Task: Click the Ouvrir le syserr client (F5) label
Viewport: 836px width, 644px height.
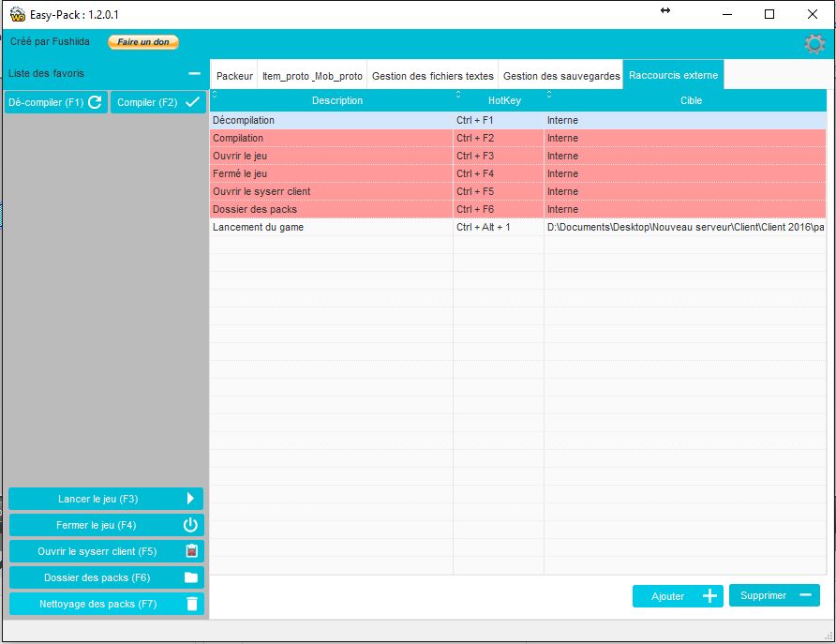Action: [97, 551]
